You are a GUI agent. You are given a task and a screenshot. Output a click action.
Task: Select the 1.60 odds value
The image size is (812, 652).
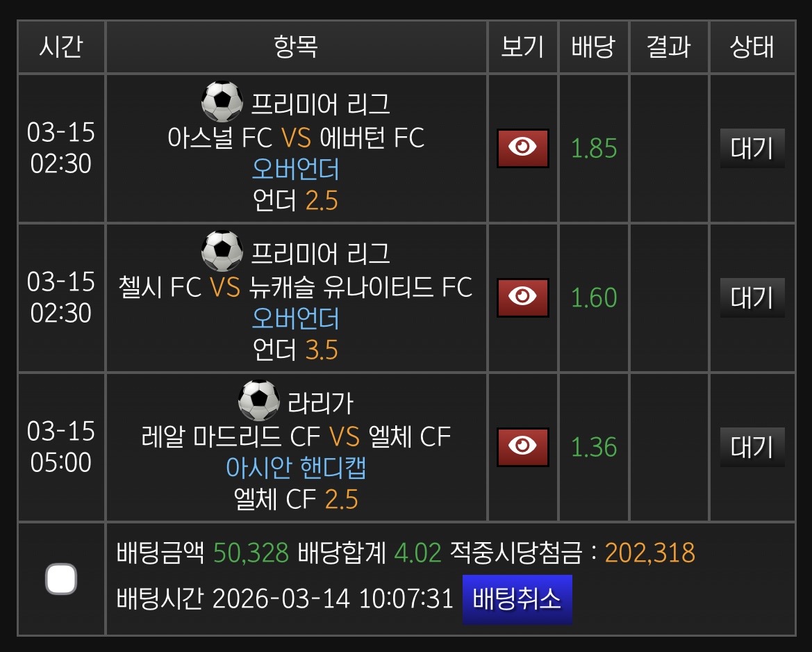594,298
